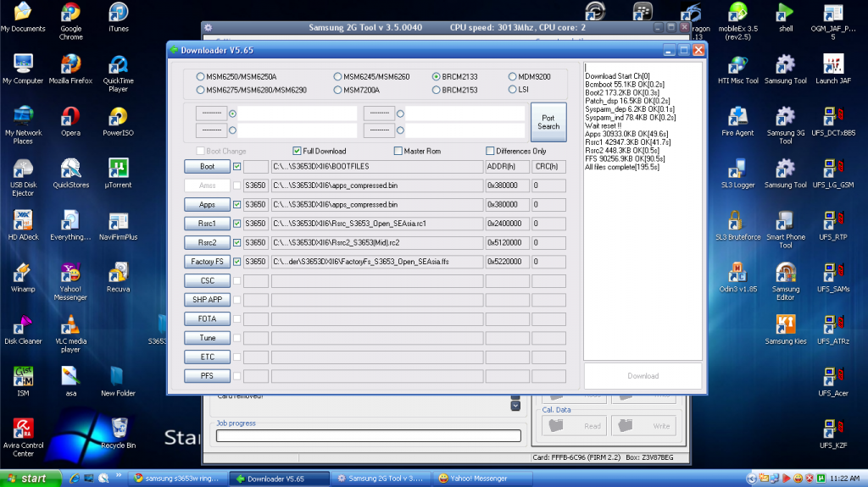Open the Smart Phone Tool icon

click(786, 230)
